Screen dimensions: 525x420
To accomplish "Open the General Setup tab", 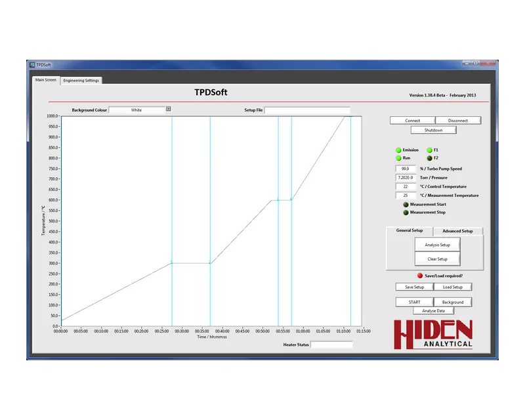I will 409,230.
